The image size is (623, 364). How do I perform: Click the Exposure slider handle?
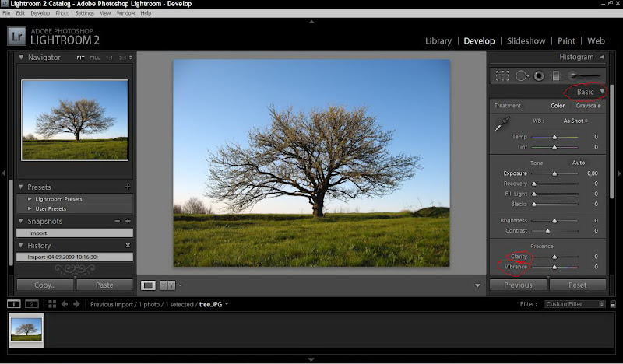click(554, 173)
